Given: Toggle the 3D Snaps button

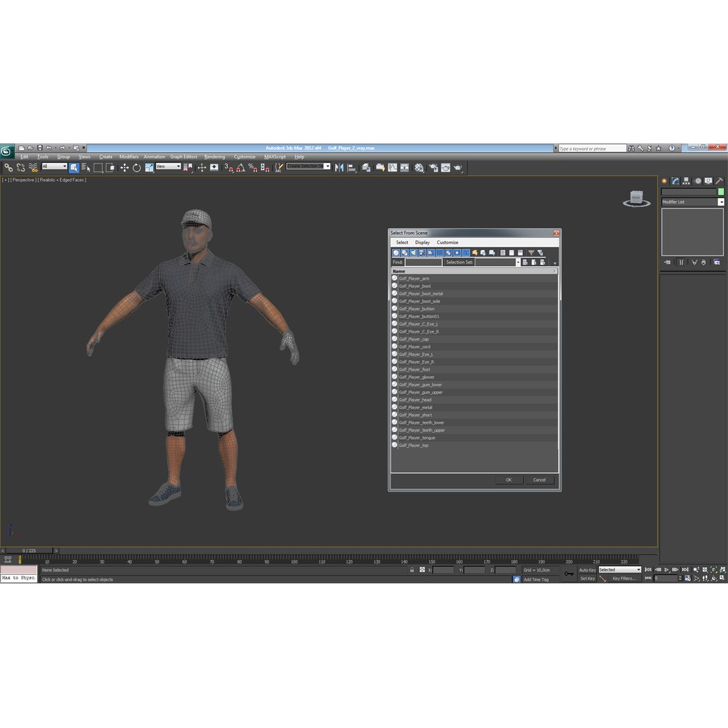Looking at the screenshot, I should point(229,168).
